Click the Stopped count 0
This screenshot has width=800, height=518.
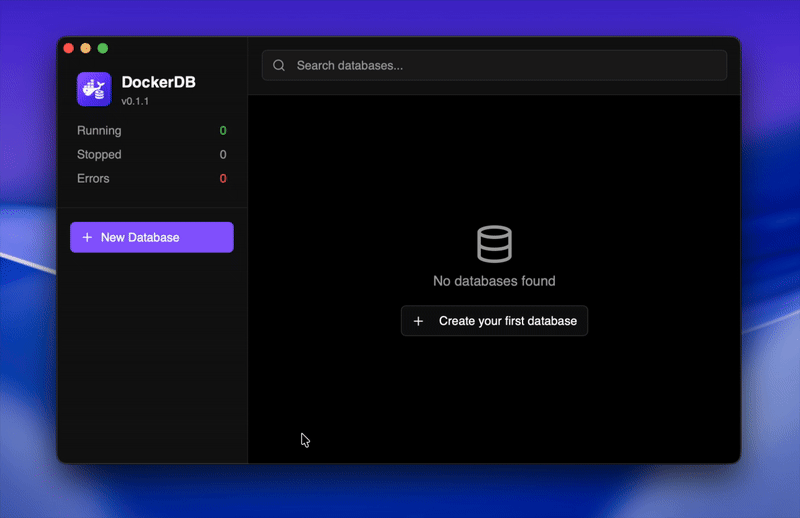(x=223, y=155)
